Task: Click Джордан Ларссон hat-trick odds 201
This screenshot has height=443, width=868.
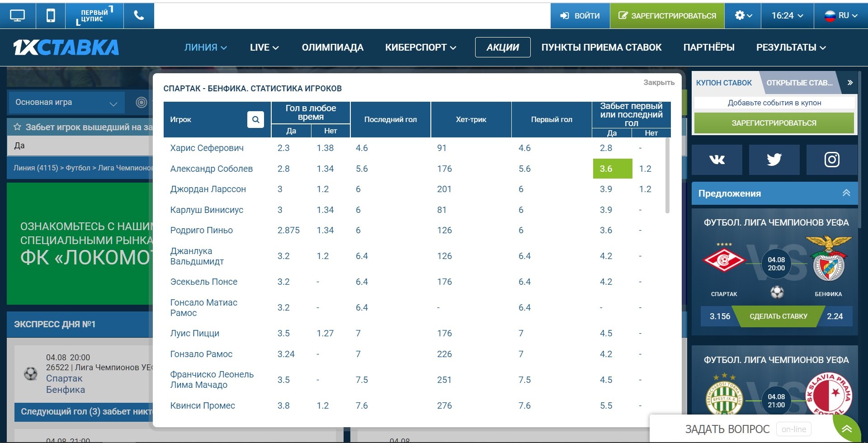Action: (444, 189)
